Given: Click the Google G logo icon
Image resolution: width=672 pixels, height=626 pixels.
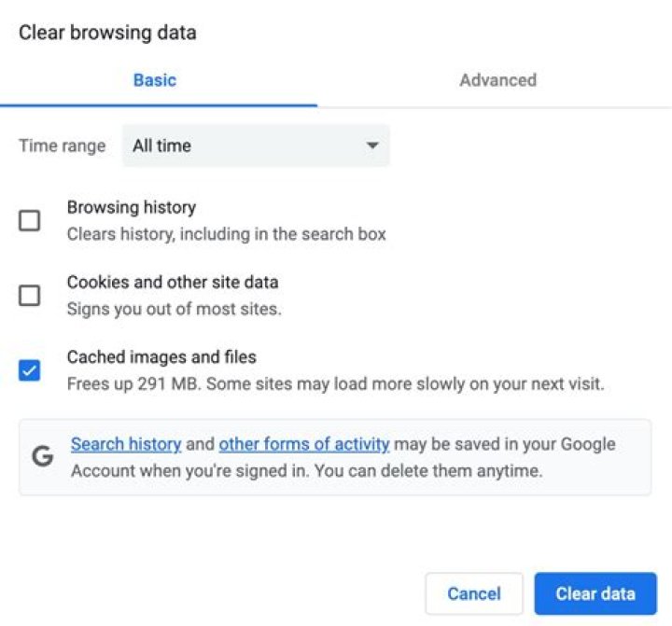Looking at the screenshot, I should pos(42,456).
